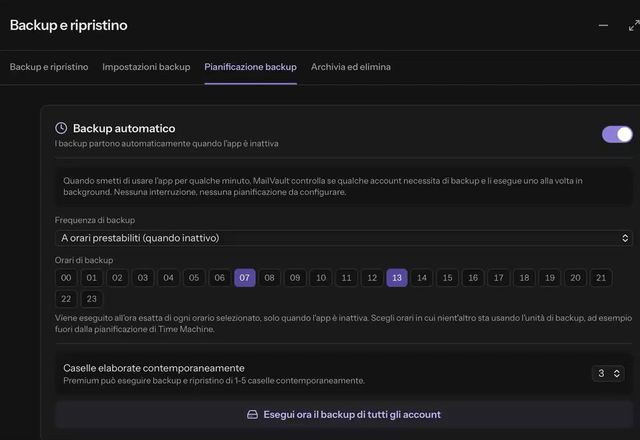640x440 pixels.
Task: Click the drive icon in backup button
Action: coord(252,415)
